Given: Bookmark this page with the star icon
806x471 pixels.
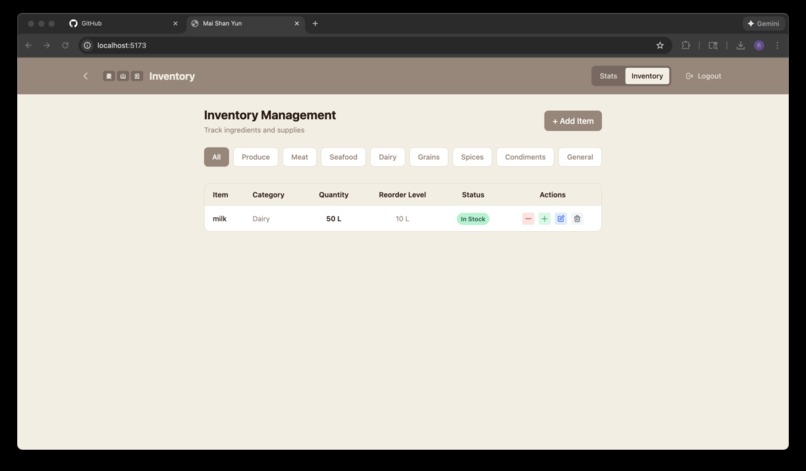Looking at the screenshot, I should point(660,45).
